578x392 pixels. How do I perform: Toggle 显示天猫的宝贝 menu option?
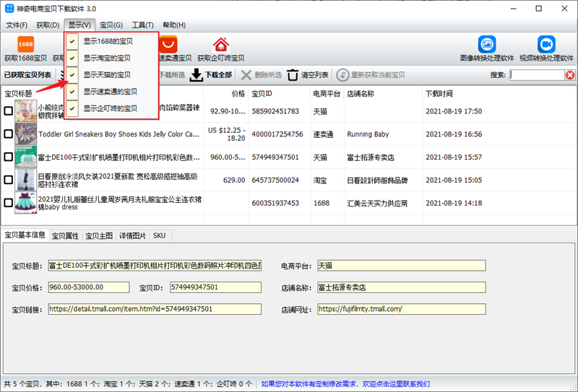(111, 75)
